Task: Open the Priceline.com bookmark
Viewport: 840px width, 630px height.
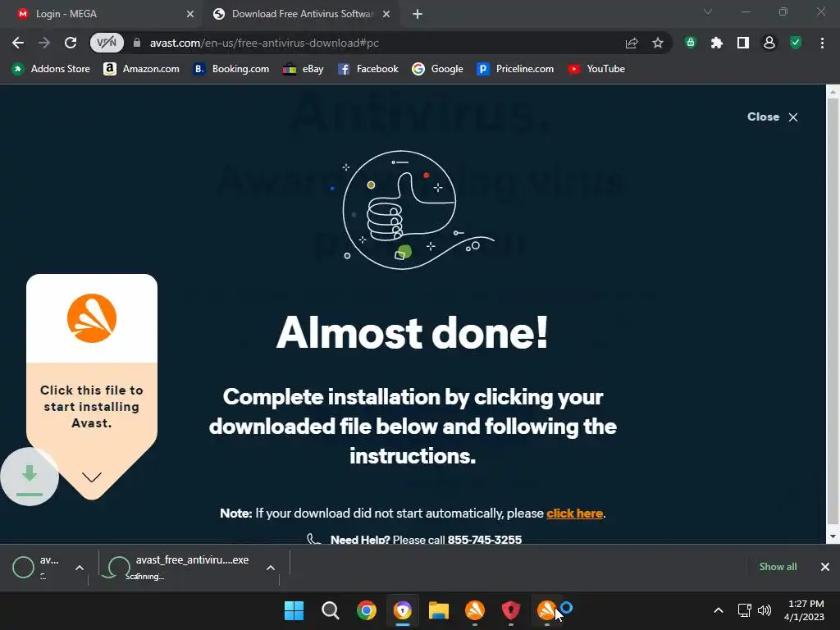Action: coord(515,69)
